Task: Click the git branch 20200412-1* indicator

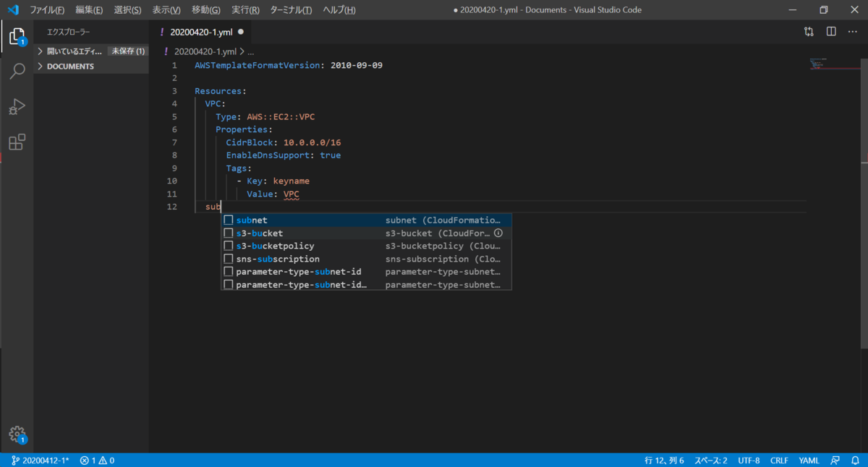Action: pyautogui.click(x=41, y=460)
